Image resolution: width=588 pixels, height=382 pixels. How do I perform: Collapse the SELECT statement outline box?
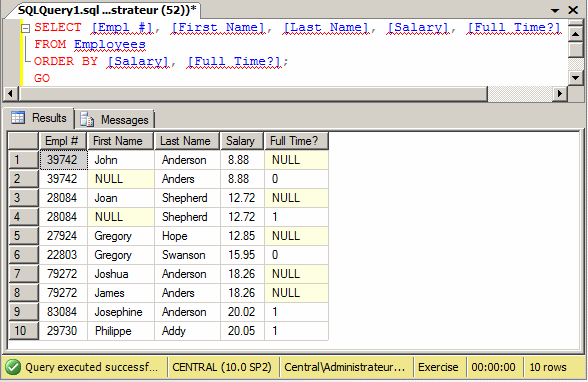25,28
